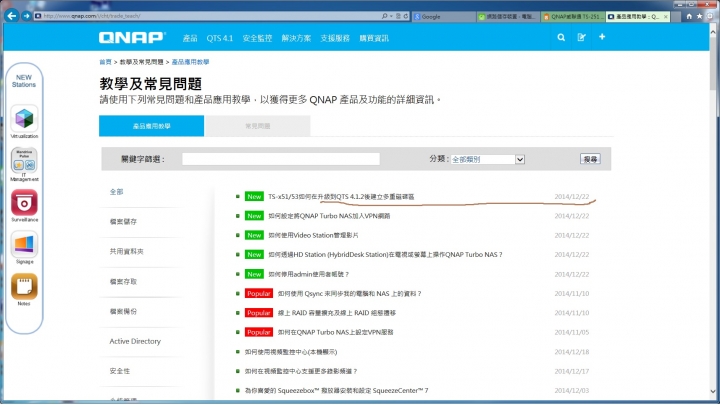Viewport: 720px width, 405px height.
Task: Select the 安全性 category
Action: (120, 371)
